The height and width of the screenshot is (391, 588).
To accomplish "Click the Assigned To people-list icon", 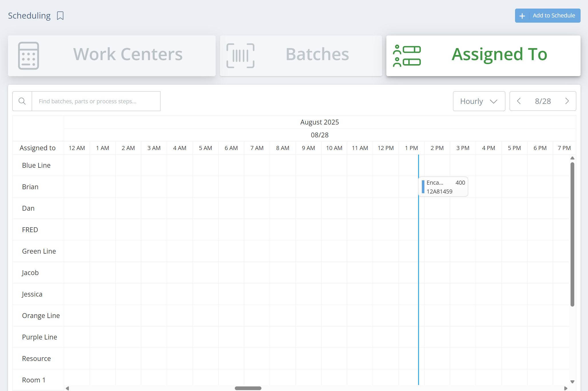I will 407,56.
